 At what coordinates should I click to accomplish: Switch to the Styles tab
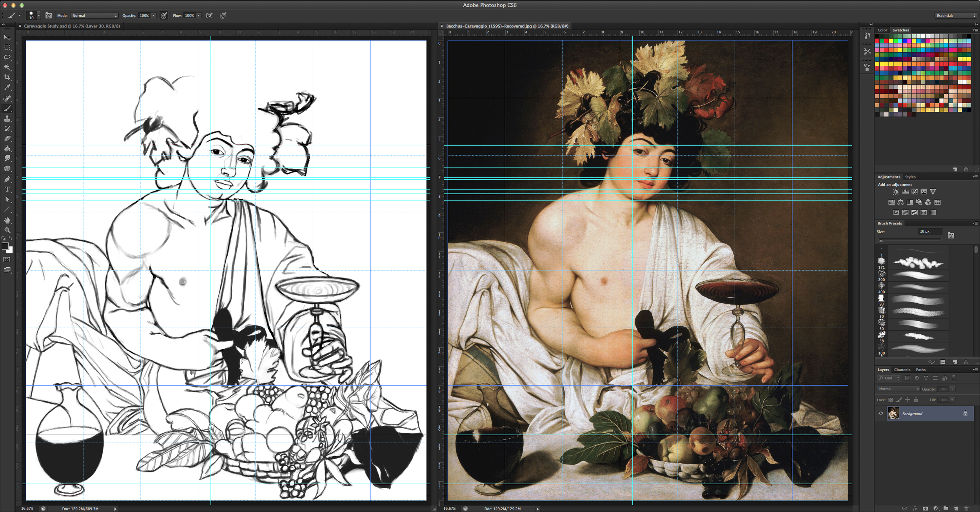pos(910,177)
